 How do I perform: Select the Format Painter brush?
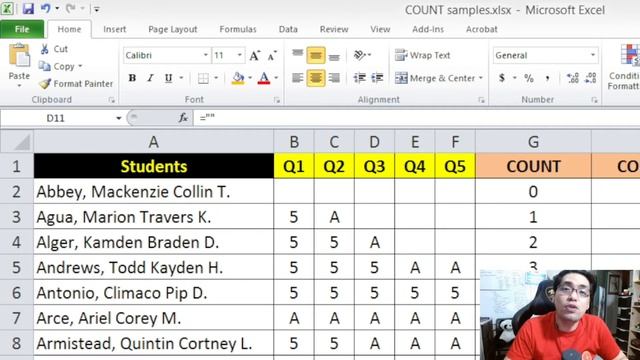[x=45, y=84]
